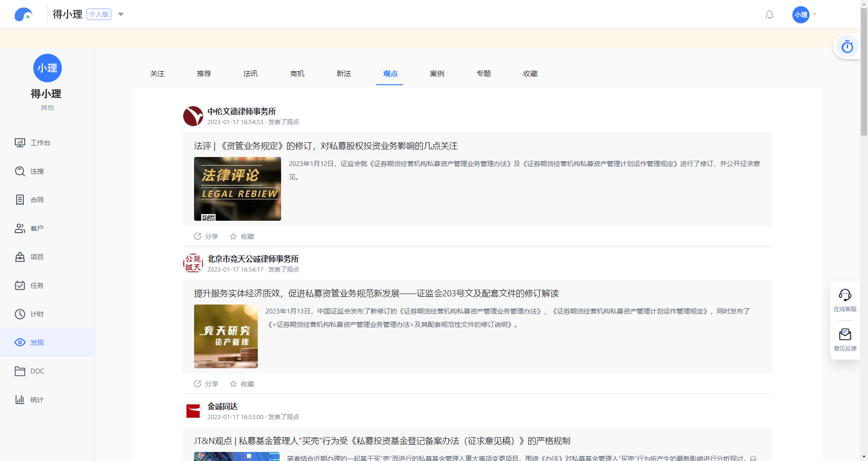This screenshot has width=868, height=461.
Task: Open the 客户 clients sidebar item
Action: [x=47, y=228]
